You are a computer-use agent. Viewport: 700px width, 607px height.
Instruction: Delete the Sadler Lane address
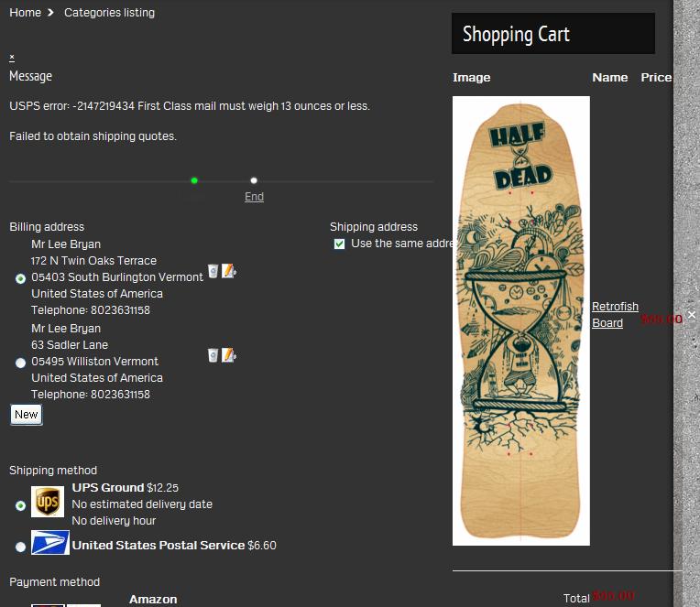(213, 355)
